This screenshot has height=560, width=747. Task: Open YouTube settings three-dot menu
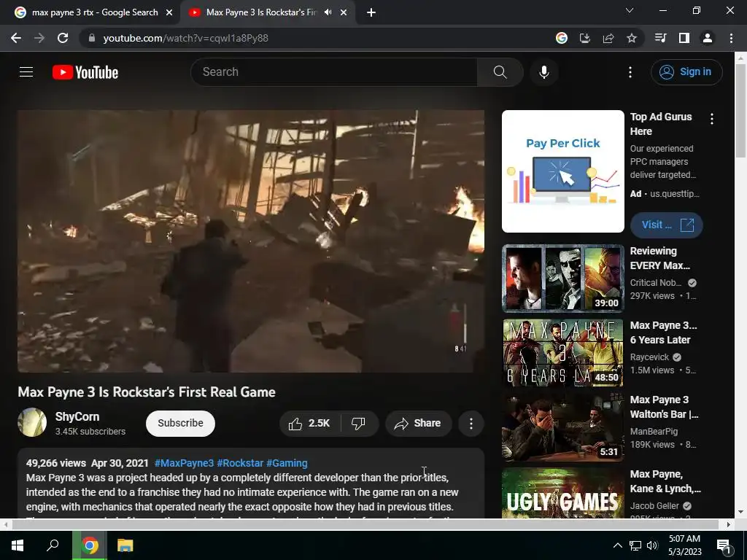coord(630,72)
